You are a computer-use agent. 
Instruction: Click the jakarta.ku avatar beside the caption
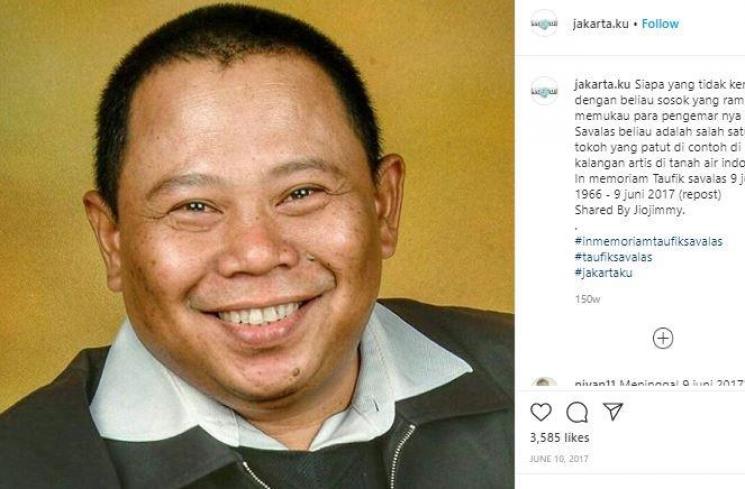(544, 91)
